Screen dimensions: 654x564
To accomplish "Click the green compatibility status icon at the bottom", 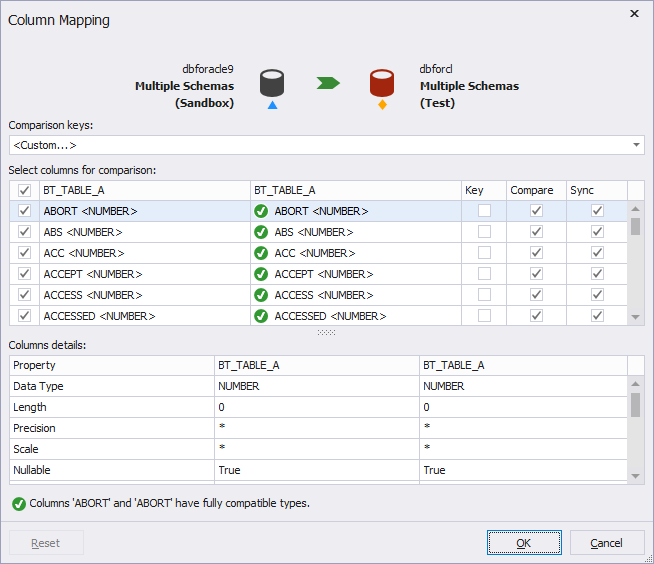I will point(19,504).
